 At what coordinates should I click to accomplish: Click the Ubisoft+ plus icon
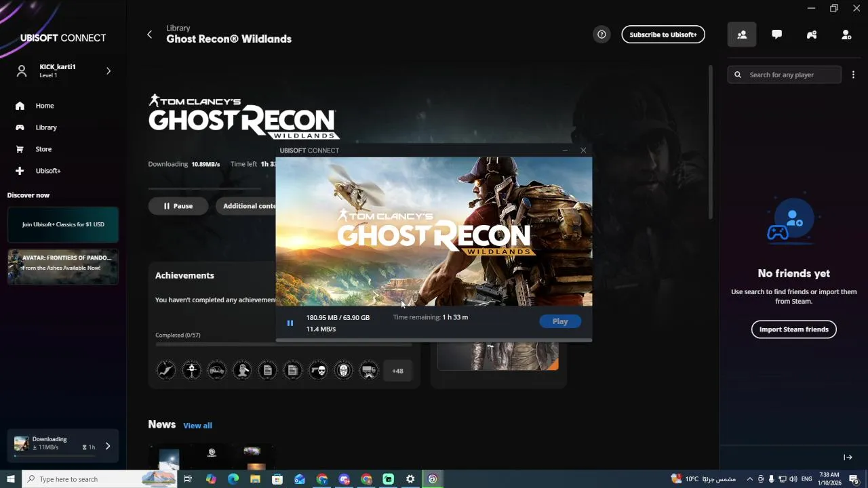[20, 171]
